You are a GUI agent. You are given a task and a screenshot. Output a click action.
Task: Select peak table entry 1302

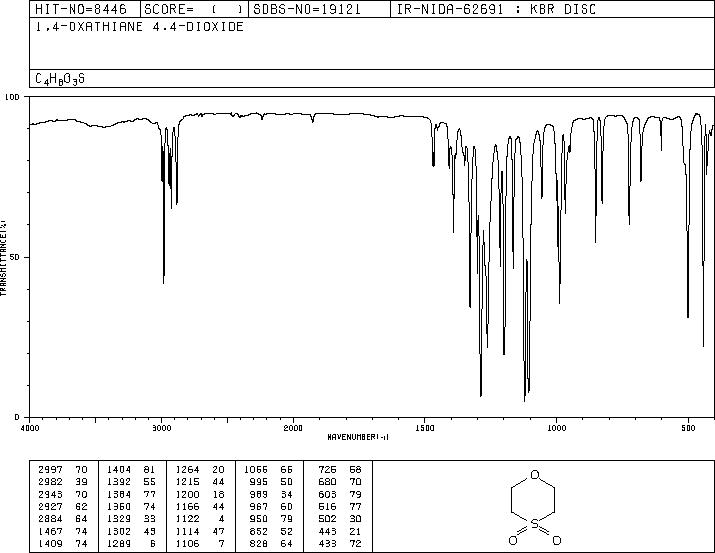[x=119, y=532]
